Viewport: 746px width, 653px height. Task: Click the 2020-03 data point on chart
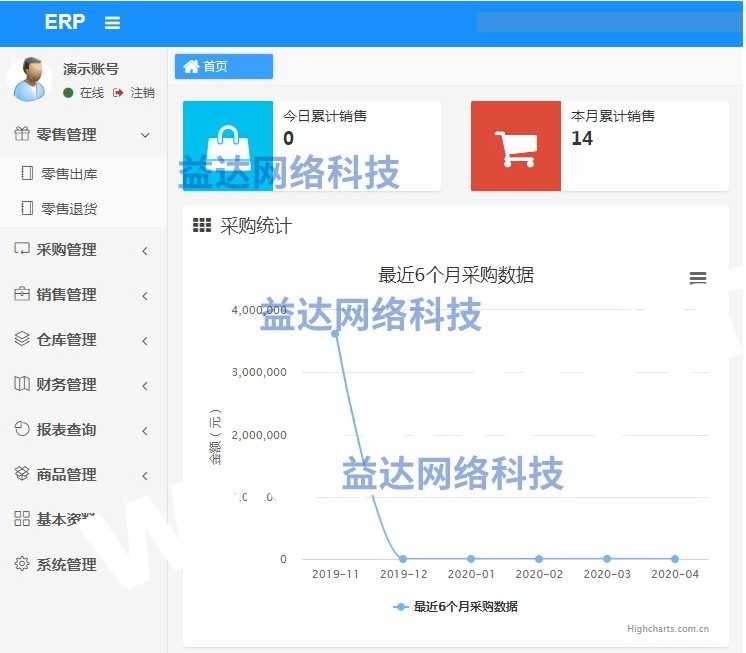coord(607,559)
